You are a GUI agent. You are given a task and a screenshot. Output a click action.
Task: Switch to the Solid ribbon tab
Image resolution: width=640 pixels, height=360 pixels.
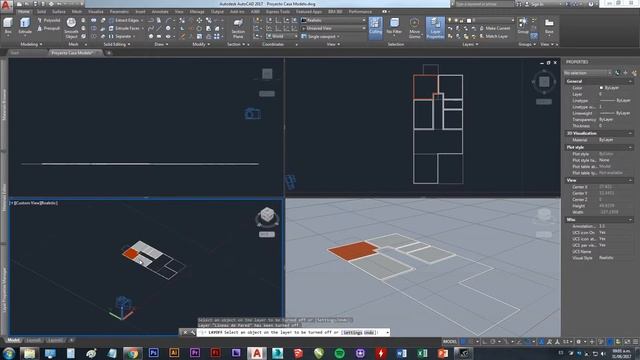pos(41,12)
